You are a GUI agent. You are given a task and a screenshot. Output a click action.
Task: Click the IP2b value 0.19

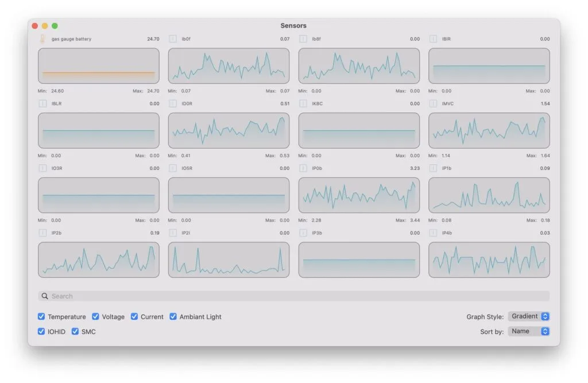coord(154,233)
